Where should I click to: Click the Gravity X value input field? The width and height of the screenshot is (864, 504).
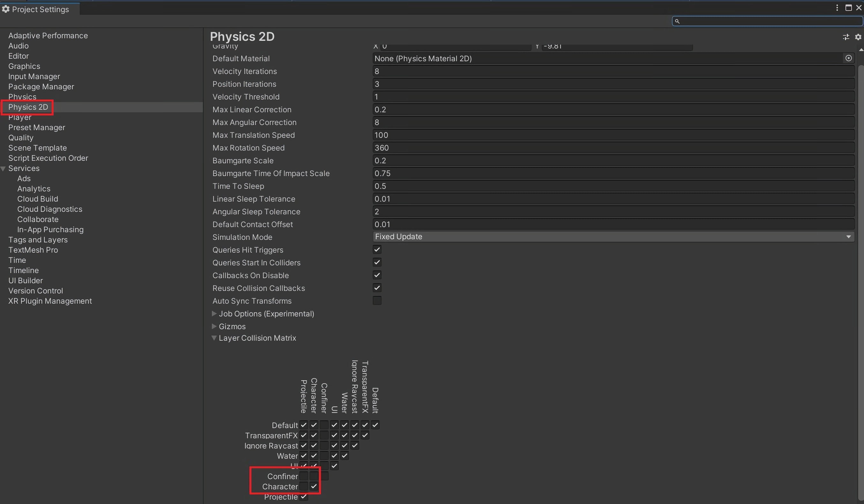coord(456,46)
